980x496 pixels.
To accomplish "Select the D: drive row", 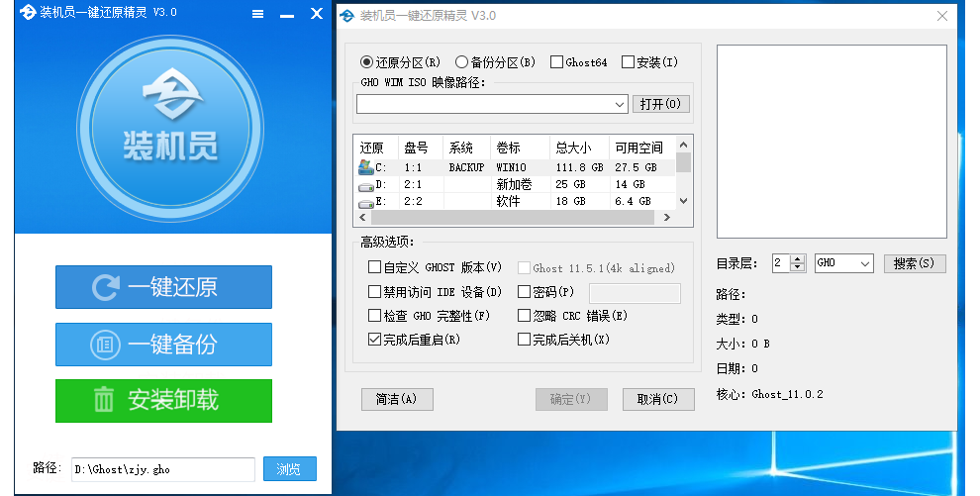I will (x=515, y=184).
